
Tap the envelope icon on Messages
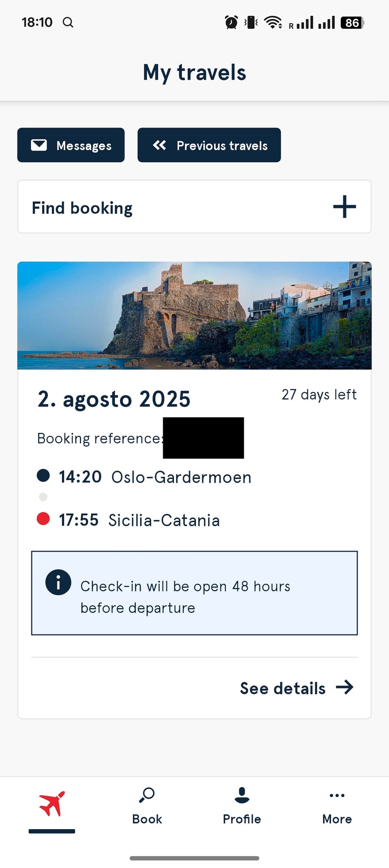coord(39,145)
